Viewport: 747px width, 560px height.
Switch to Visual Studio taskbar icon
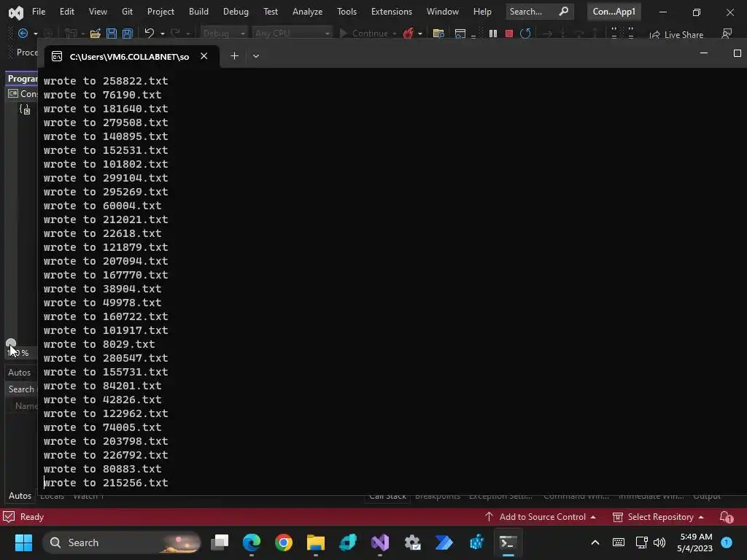[380, 542]
